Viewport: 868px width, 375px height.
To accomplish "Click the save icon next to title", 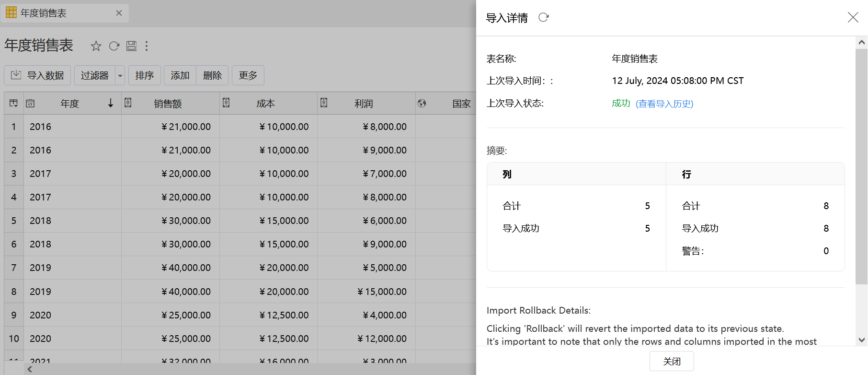I will pos(131,46).
